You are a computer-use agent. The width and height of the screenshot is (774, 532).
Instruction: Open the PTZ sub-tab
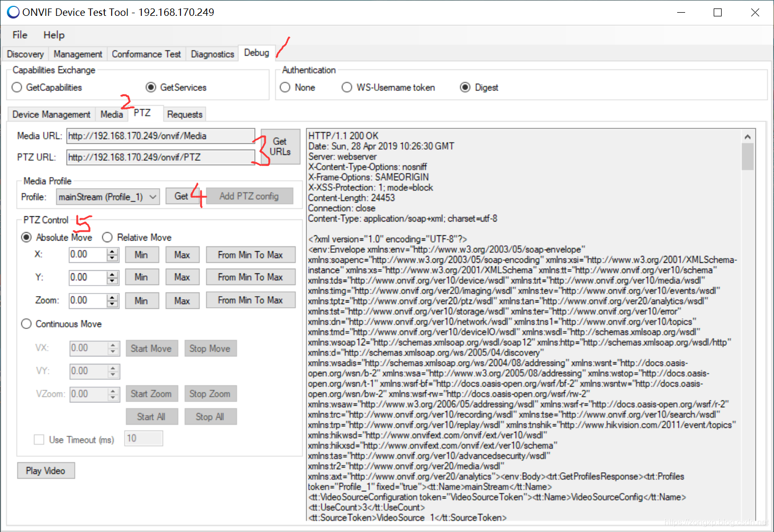coord(142,113)
